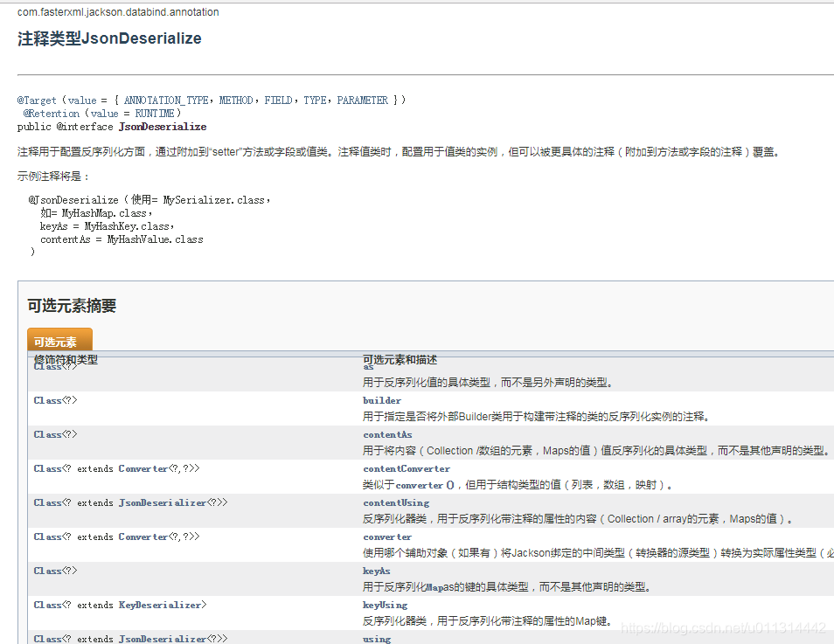
Task: Open KeyDeserializer type link in keyUsing row
Action: 160,606
